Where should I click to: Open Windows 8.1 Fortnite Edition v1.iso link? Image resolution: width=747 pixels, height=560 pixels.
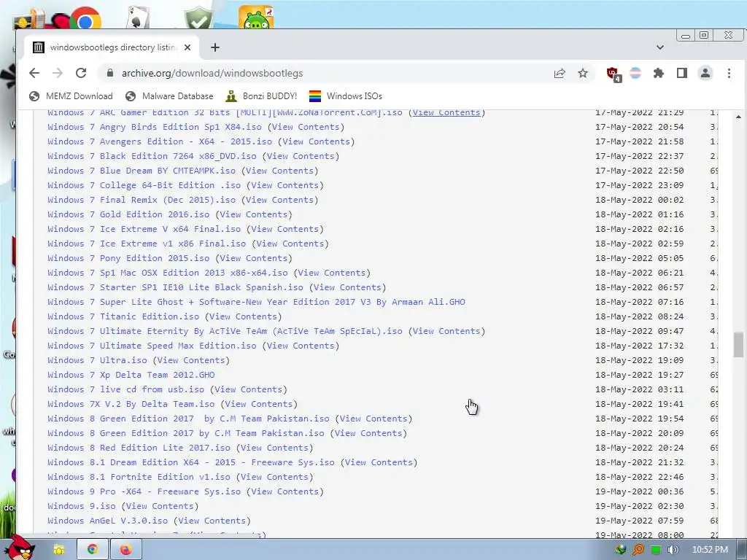pos(139,477)
